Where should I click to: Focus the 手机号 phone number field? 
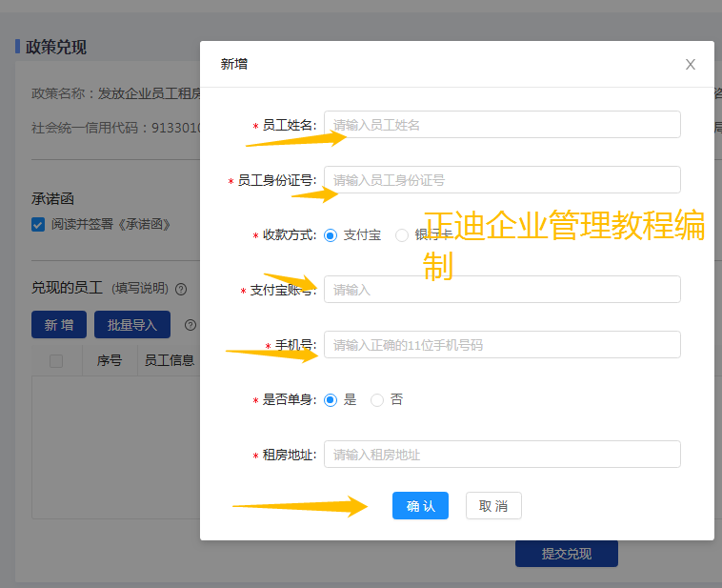[x=502, y=345]
